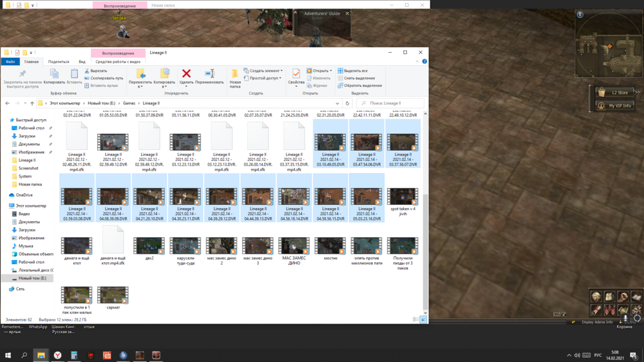644x362 pixels.
Task: Open the Create item (Создать элемент) dropdown
Action: tap(264, 71)
